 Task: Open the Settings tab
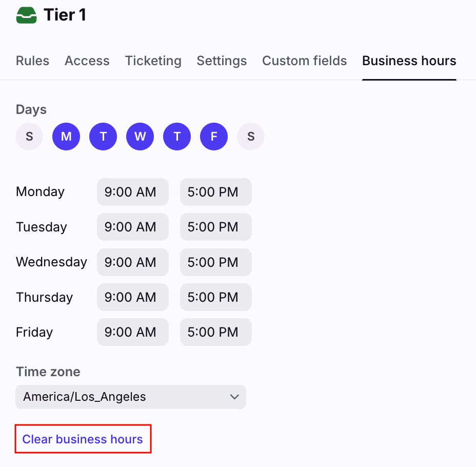(x=222, y=61)
